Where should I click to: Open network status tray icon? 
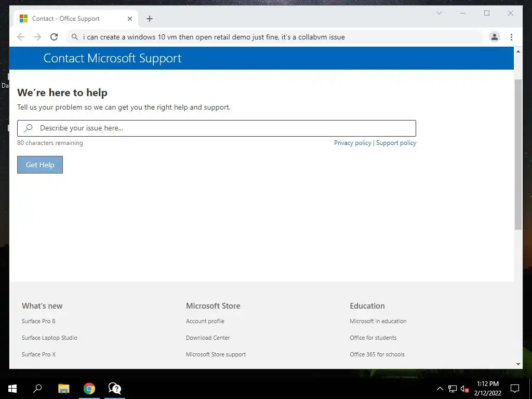click(x=453, y=389)
